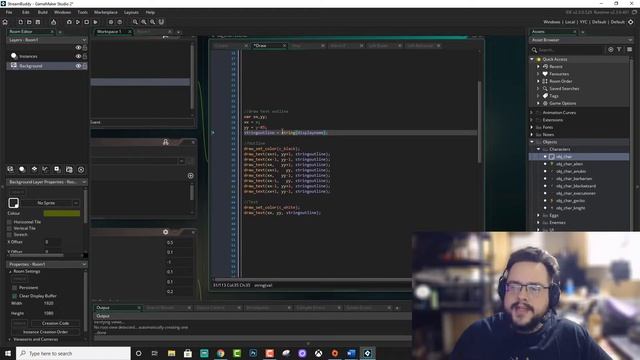The width and height of the screenshot is (640, 360).
Task: Zoom in the workspace with the magnifier
Action: (x=135, y=22)
